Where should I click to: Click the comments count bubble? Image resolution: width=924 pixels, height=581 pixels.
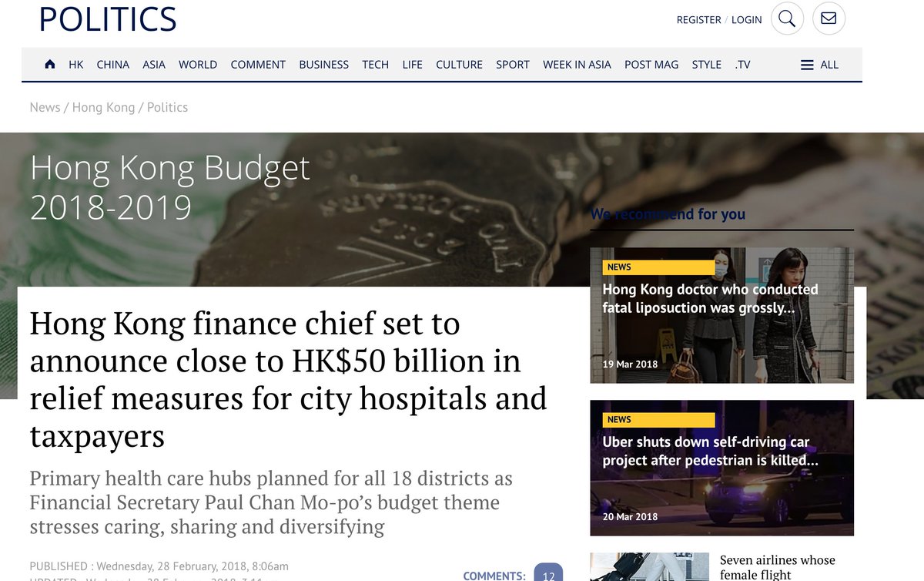[548, 573]
